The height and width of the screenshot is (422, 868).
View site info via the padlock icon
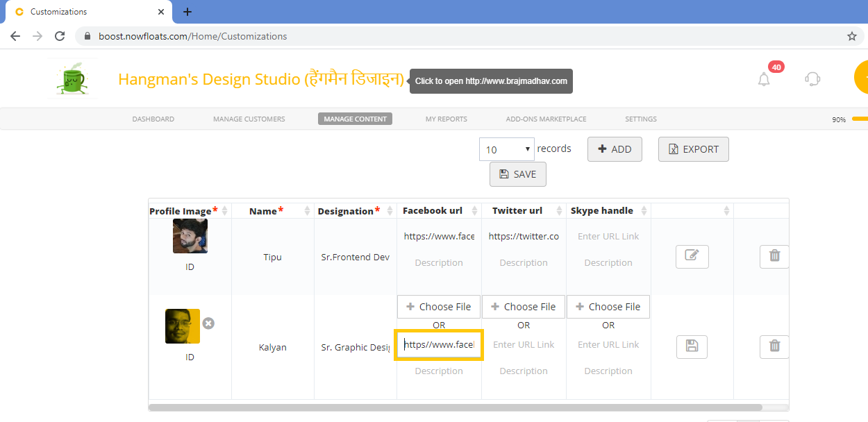click(x=87, y=36)
